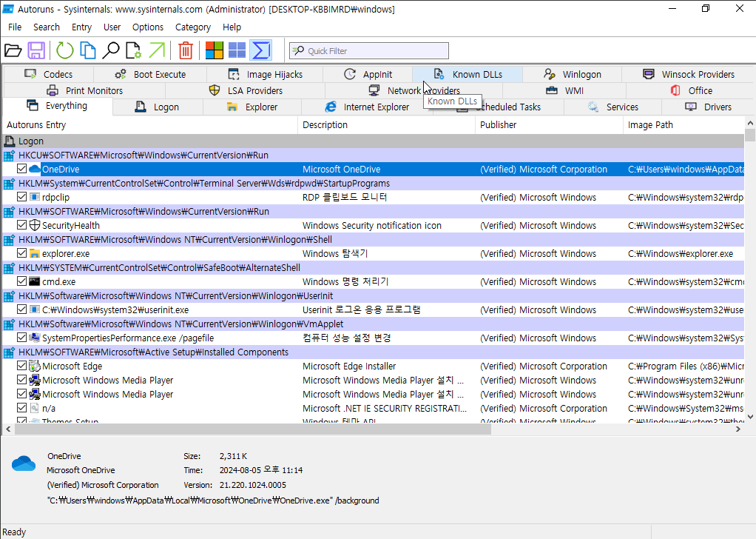756x539 pixels.
Task: Switch to the WMI tab
Action: pyautogui.click(x=564, y=91)
